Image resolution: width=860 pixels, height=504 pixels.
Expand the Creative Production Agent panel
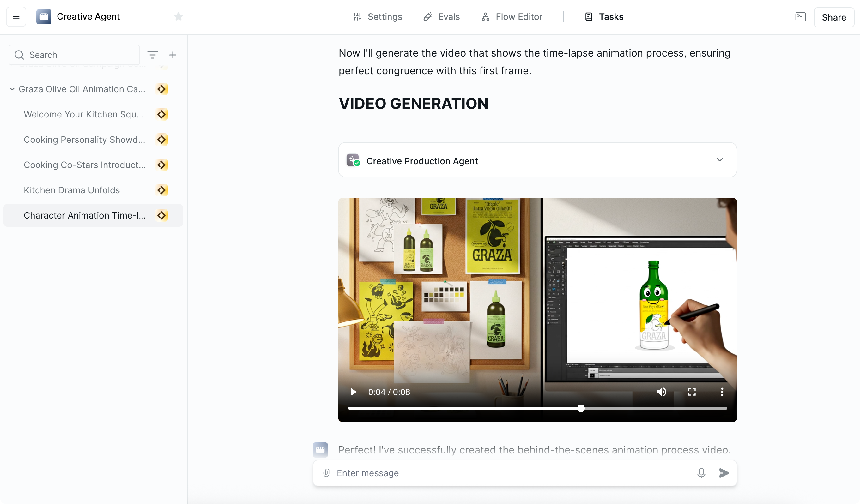click(719, 160)
